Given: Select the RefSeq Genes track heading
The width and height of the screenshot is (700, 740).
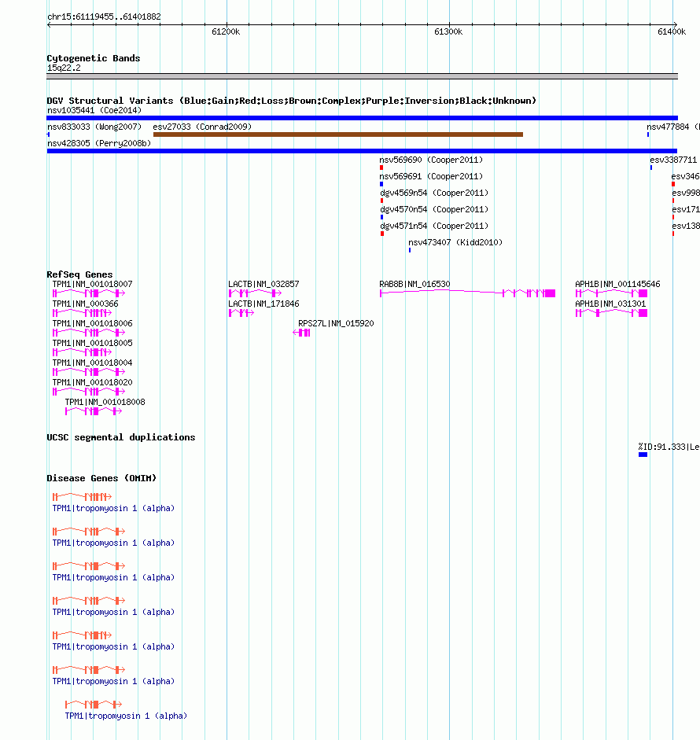Looking at the screenshot, I should click(79, 274).
